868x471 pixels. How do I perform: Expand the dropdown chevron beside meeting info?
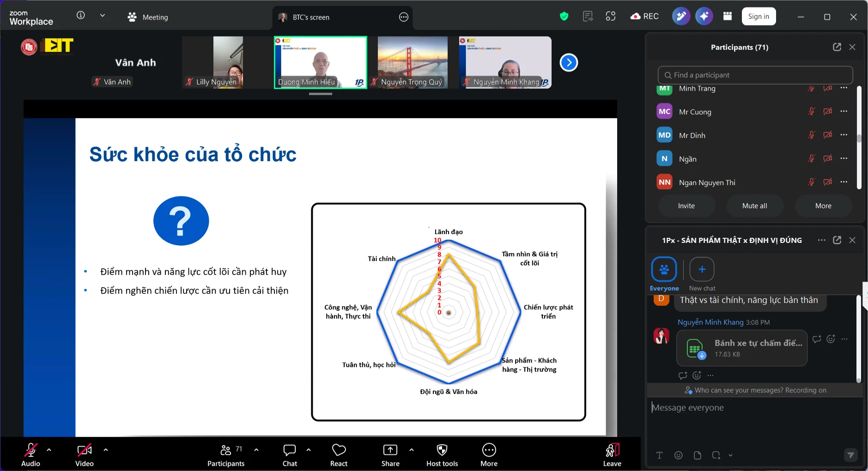[x=103, y=16]
